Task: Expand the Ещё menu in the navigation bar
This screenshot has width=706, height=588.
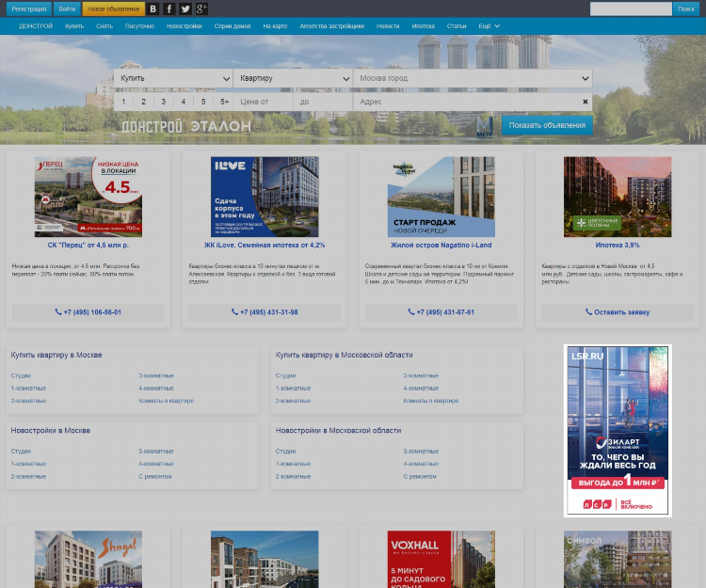Action: click(489, 26)
